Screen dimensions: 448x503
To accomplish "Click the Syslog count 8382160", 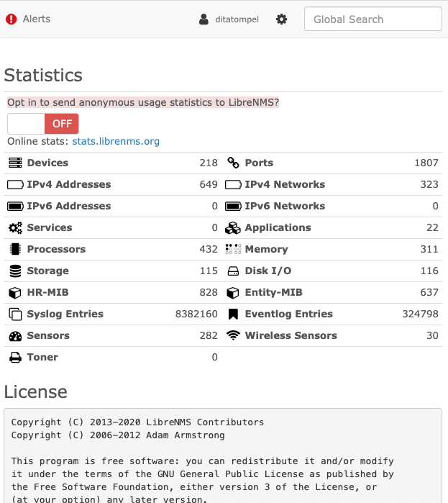I will click(x=196, y=314).
